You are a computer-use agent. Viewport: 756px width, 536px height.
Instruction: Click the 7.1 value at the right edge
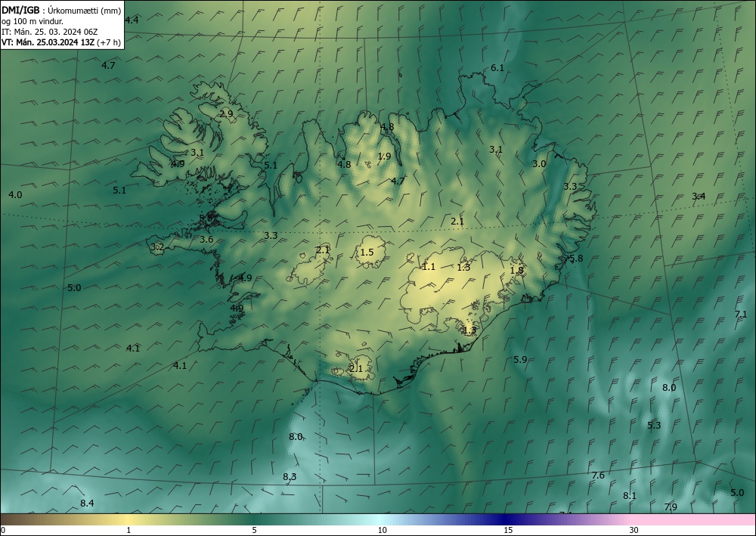(741, 314)
